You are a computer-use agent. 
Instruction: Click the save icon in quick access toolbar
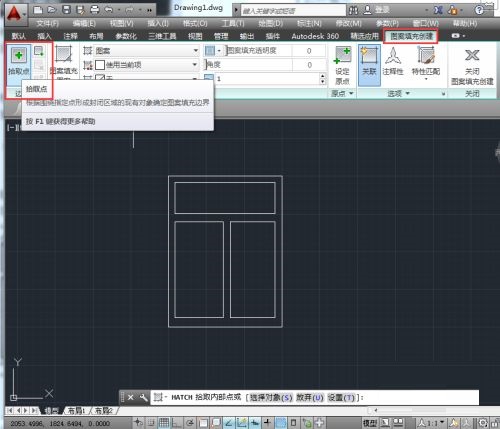66,10
